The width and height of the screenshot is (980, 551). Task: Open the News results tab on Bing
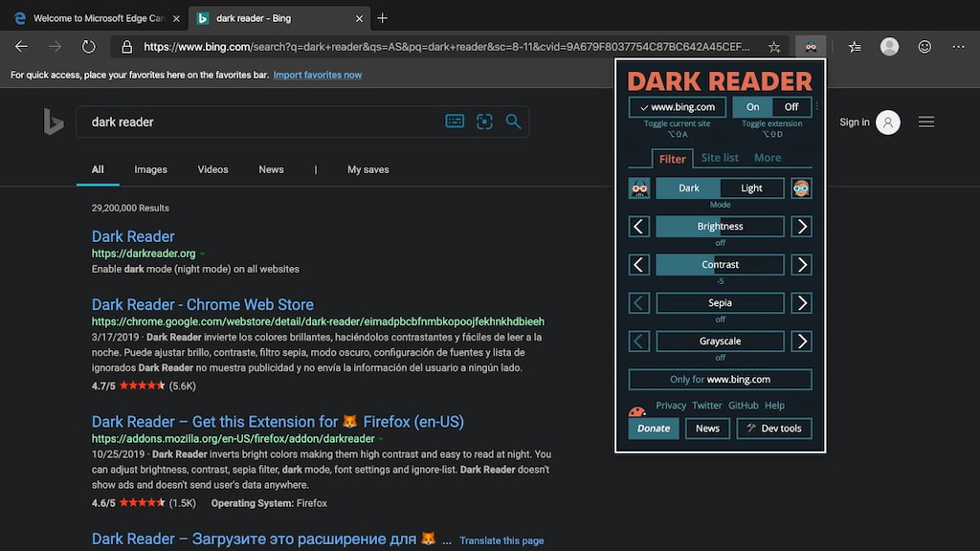tap(271, 168)
